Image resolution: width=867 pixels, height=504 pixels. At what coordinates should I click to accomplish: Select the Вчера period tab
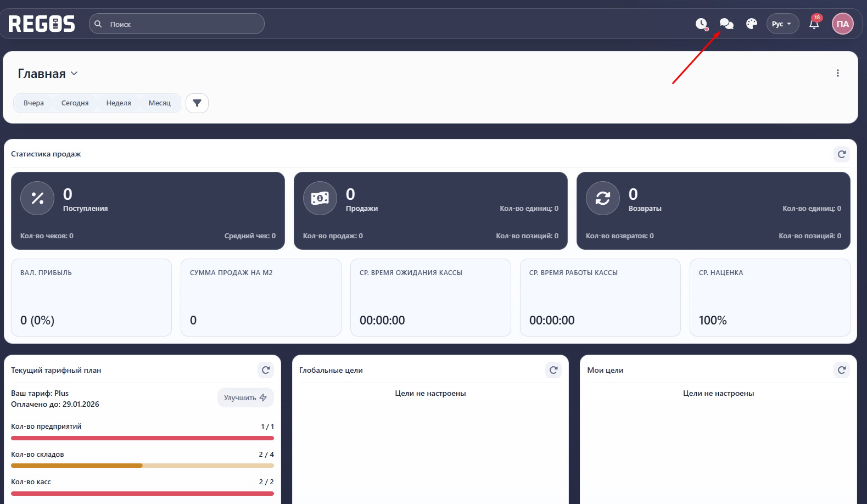33,103
